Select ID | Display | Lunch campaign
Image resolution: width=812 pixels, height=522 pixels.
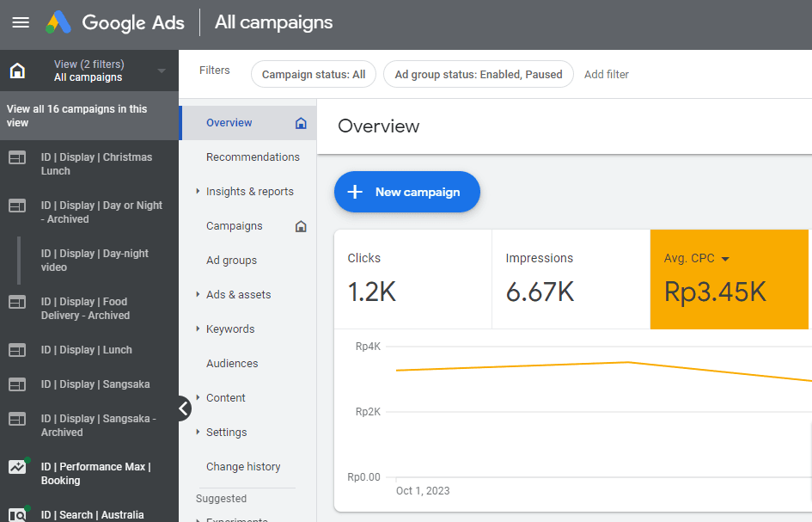point(87,350)
